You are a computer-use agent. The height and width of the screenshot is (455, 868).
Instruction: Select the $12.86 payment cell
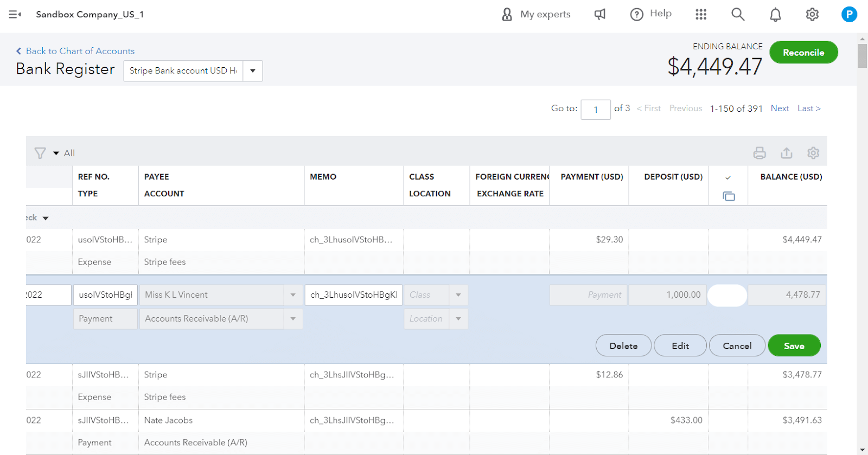(x=589, y=375)
